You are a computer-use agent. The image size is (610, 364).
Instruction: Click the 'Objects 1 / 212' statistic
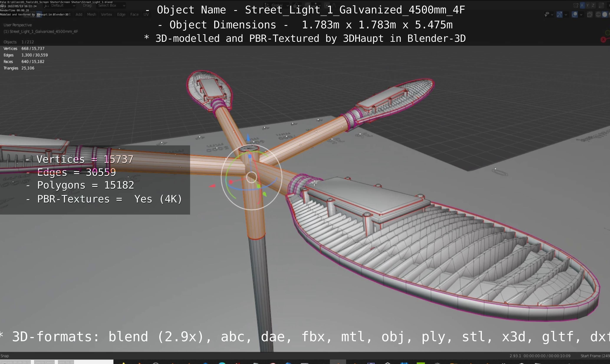coord(19,42)
